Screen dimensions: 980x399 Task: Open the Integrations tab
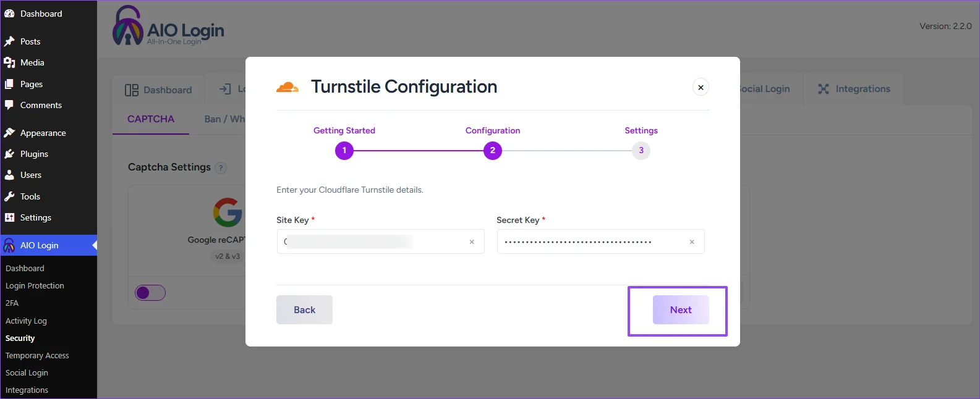click(854, 89)
